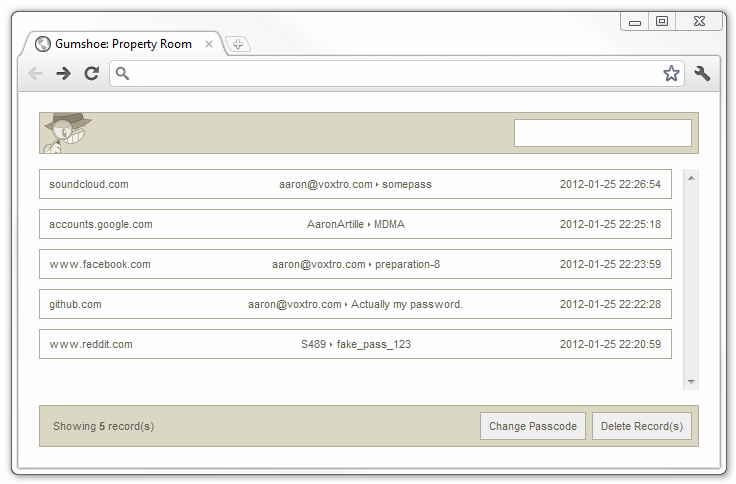Maximize the browser window

tap(662, 22)
